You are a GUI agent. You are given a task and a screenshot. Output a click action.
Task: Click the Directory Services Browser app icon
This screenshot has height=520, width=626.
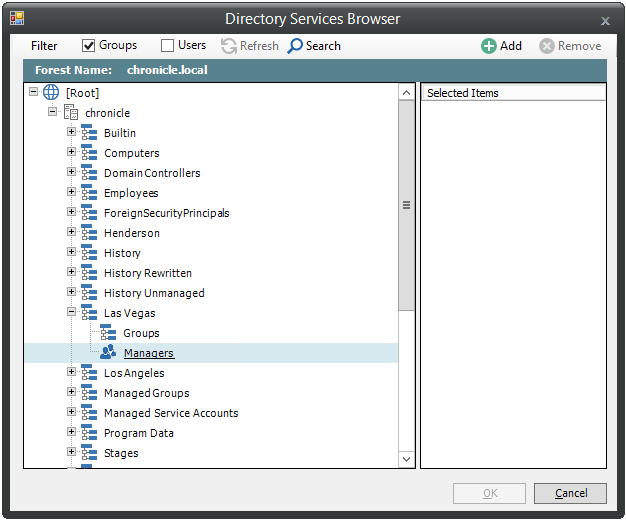coord(17,18)
